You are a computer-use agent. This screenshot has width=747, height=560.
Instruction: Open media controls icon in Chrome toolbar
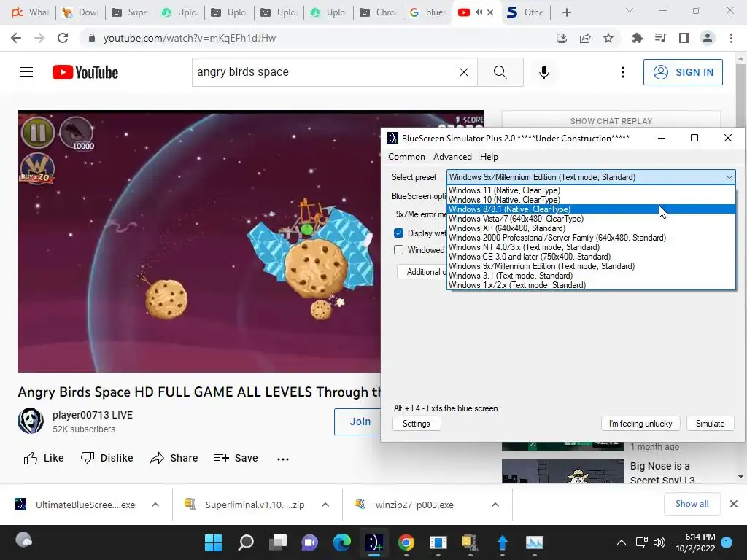click(x=660, y=38)
